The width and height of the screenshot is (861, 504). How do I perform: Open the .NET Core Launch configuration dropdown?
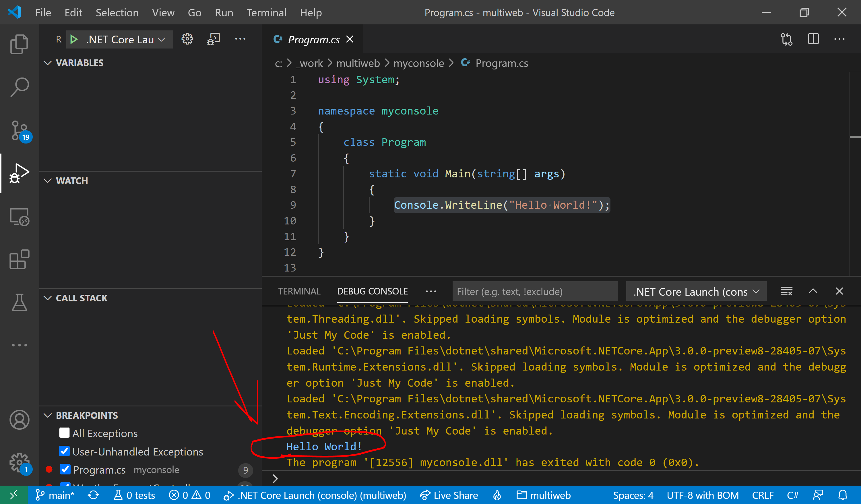click(x=125, y=40)
